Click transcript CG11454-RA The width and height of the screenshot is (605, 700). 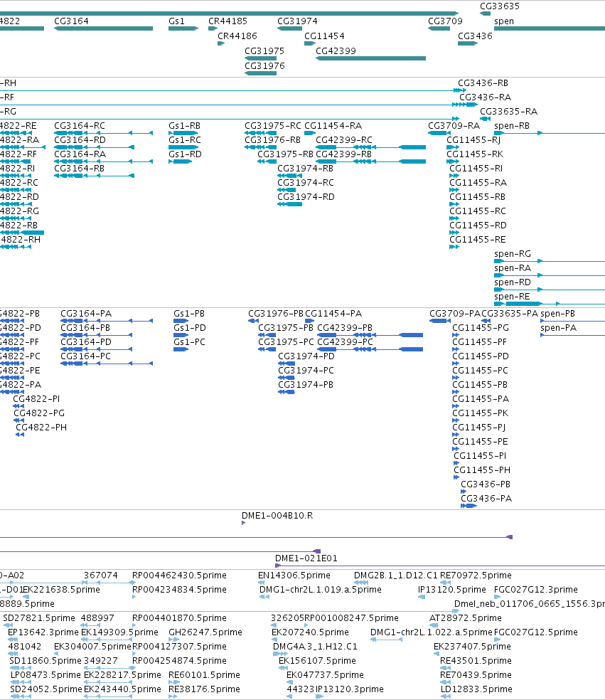[x=333, y=126]
